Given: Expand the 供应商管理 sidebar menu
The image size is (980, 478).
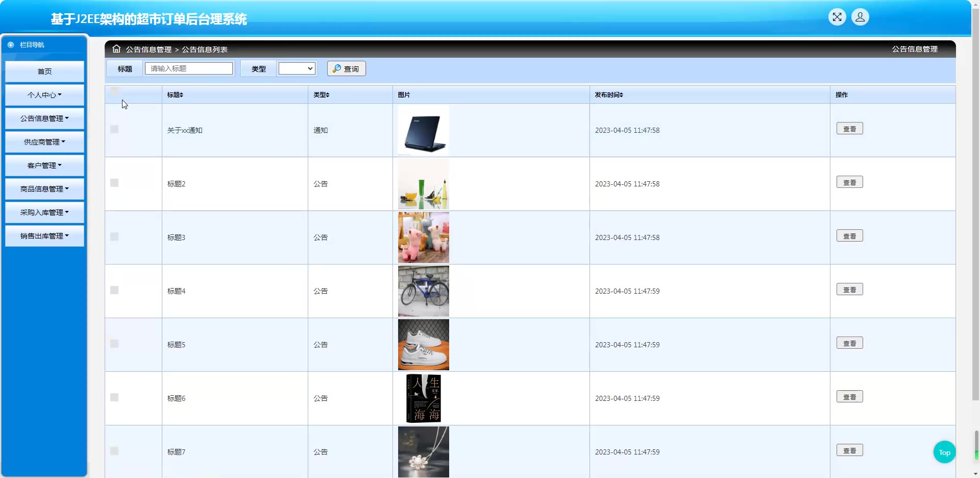Looking at the screenshot, I should point(44,142).
